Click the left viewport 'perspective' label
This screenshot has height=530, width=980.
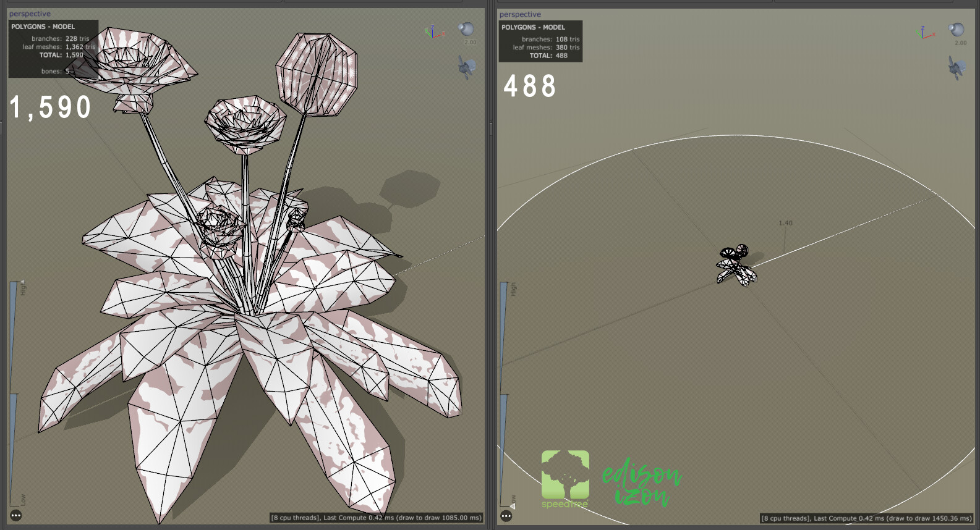[x=30, y=14]
